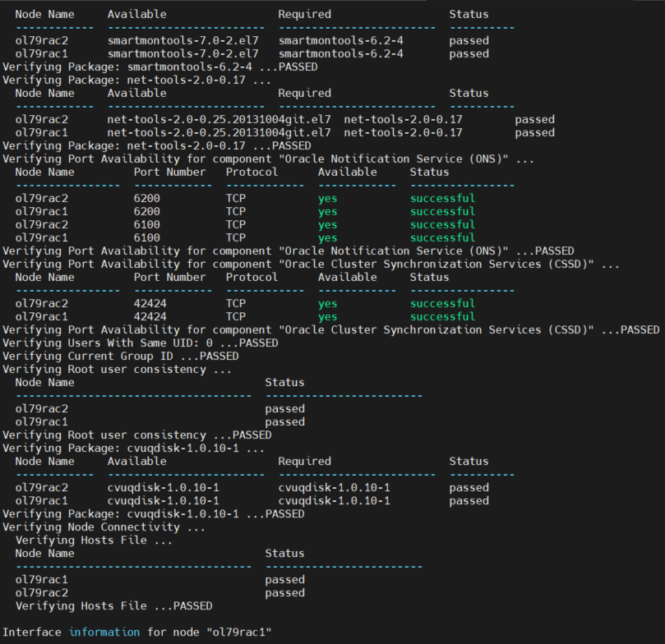
Task: Click the line 'Verifying Users With Same UID: 0 ...PASSED'
Action: pos(141,343)
